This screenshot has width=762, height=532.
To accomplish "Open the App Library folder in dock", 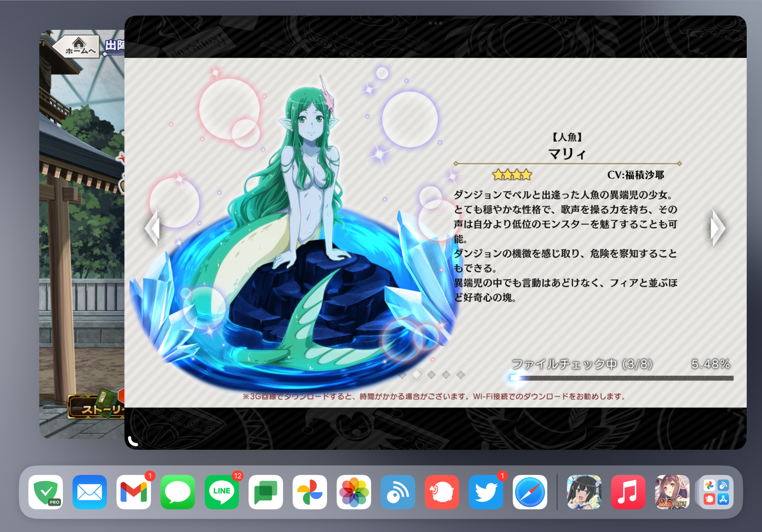I will [716, 492].
